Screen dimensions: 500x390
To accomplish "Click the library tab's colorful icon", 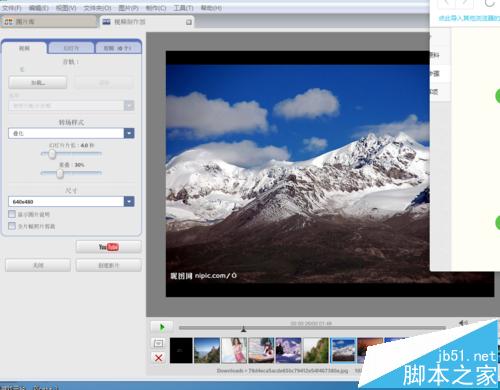I will tap(9, 22).
